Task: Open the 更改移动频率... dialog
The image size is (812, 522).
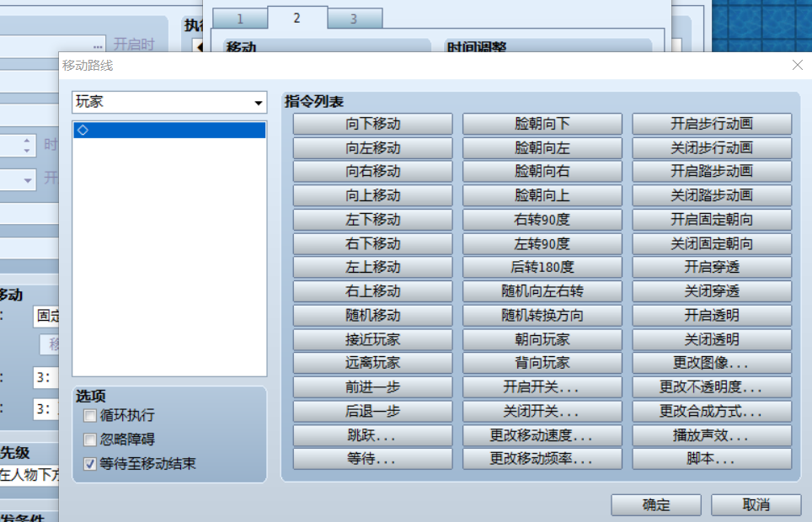Action: coord(542,459)
